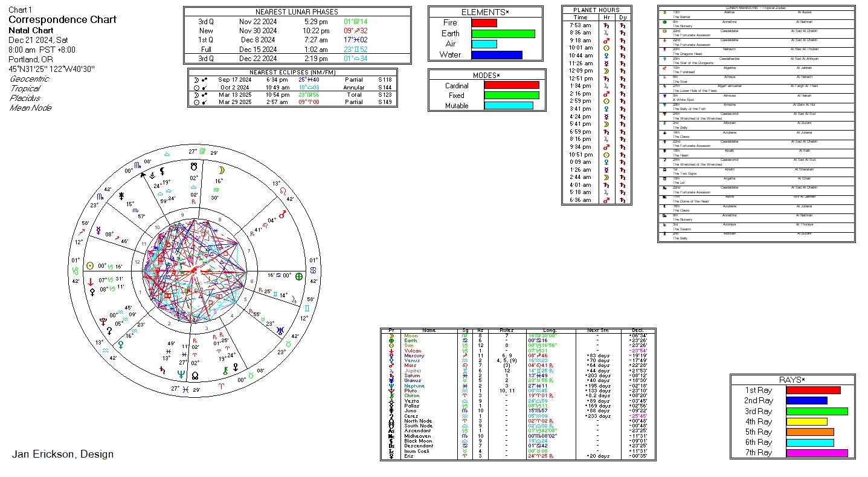Select the '-25°45'' Ceres declination value

638,416
